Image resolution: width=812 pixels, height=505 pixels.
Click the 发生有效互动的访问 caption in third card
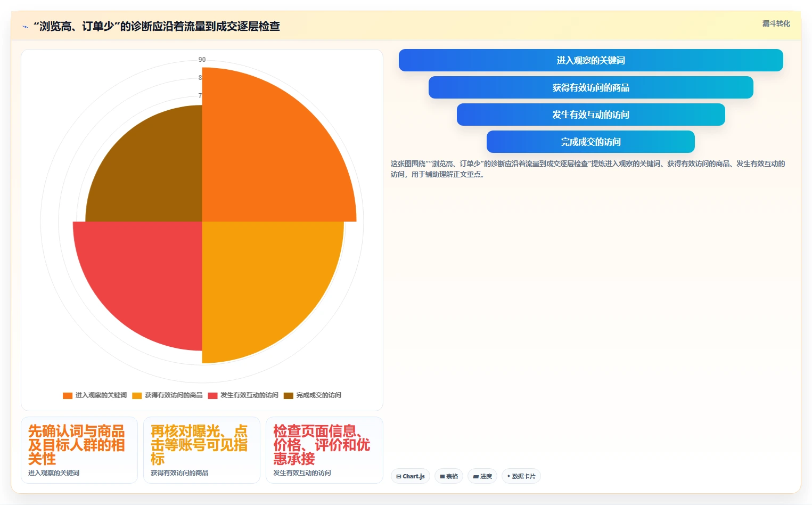[302, 473]
